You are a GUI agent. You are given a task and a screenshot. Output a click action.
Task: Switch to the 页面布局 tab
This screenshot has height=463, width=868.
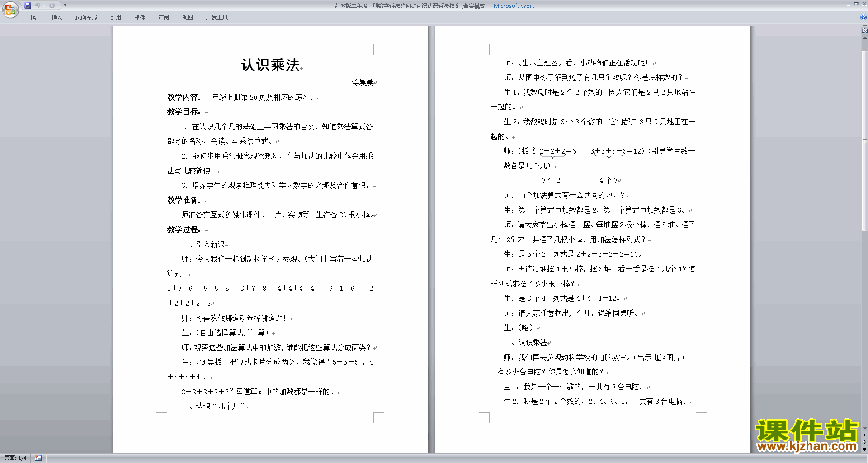click(x=86, y=18)
